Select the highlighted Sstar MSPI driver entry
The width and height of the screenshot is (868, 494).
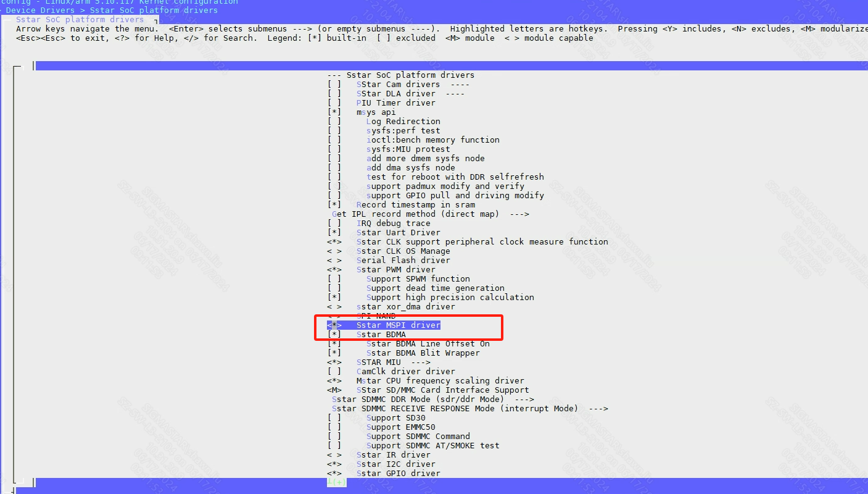tap(398, 325)
